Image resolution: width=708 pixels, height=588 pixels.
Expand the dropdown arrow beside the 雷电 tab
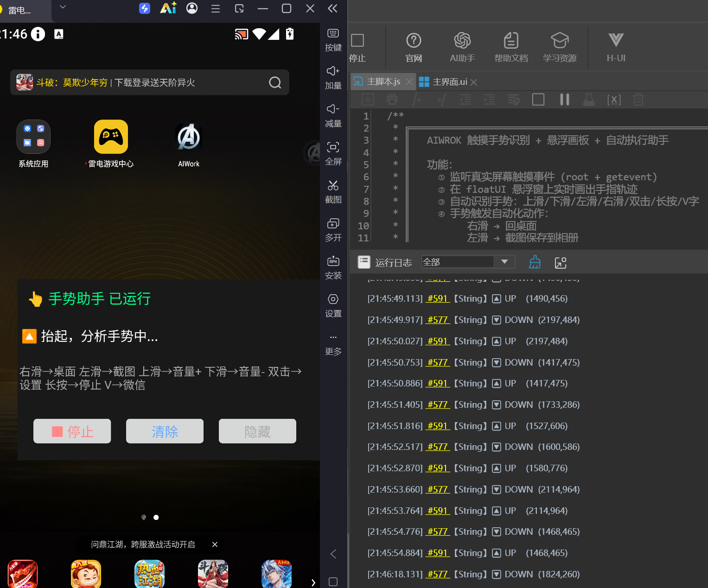63,7
